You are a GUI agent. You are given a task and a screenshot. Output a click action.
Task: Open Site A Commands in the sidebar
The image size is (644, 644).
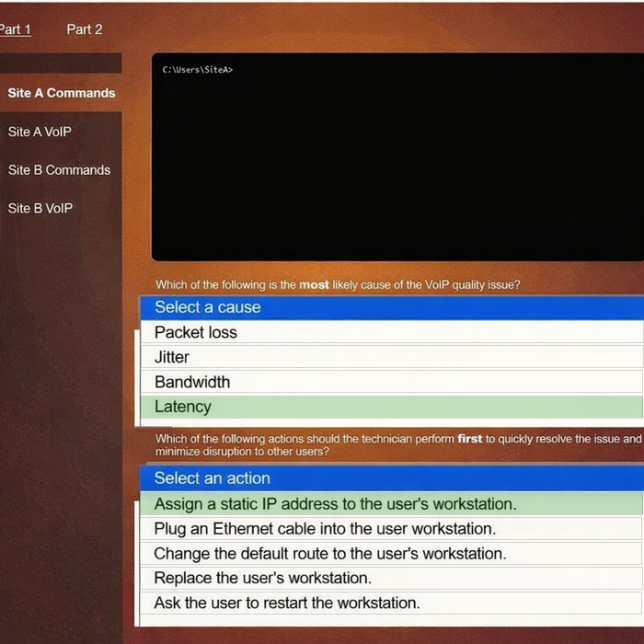(x=62, y=93)
